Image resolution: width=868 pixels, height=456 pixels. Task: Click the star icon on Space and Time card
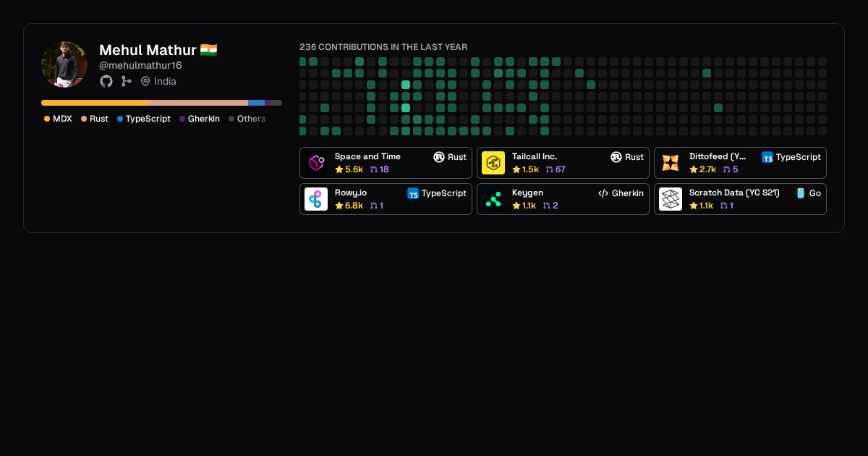tap(339, 169)
